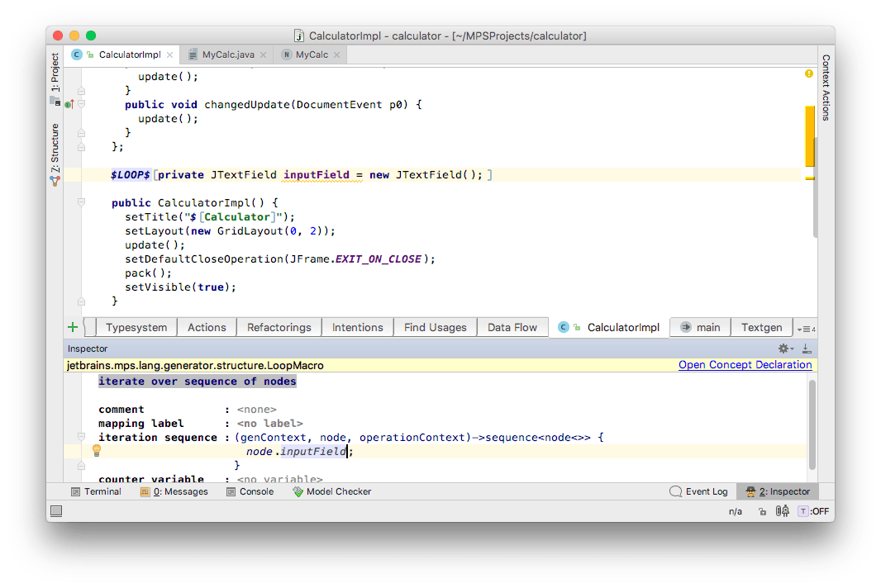The height and width of the screenshot is (588, 881).
Task: Click the overriding method gutter icon
Action: click(x=69, y=104)
